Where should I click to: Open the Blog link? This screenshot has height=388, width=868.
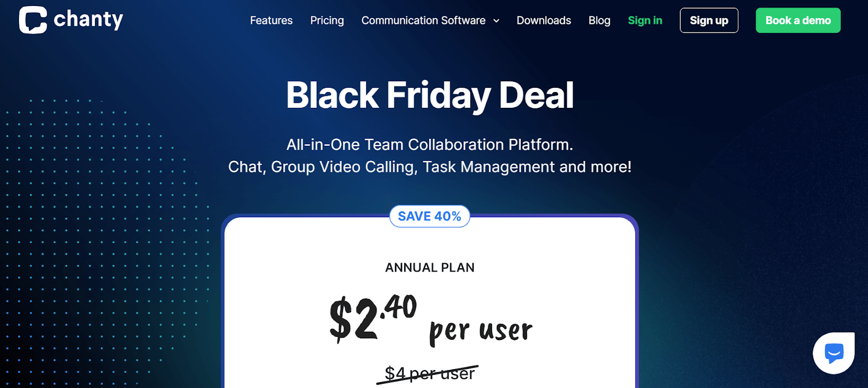coord(599,21)
